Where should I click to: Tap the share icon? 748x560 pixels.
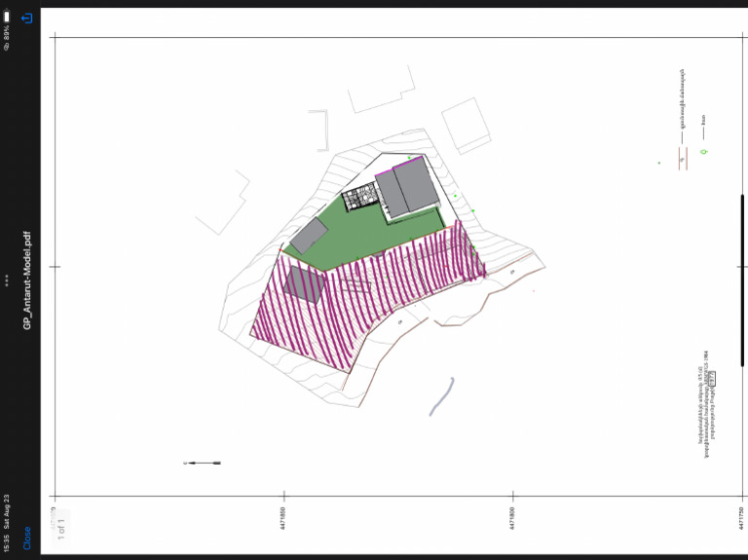(x=26, y=19)
